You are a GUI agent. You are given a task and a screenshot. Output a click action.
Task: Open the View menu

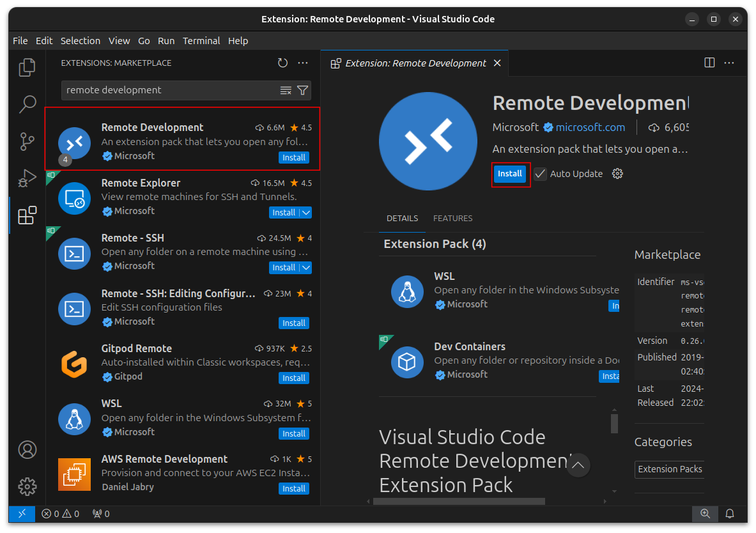(x=119, y=41)
